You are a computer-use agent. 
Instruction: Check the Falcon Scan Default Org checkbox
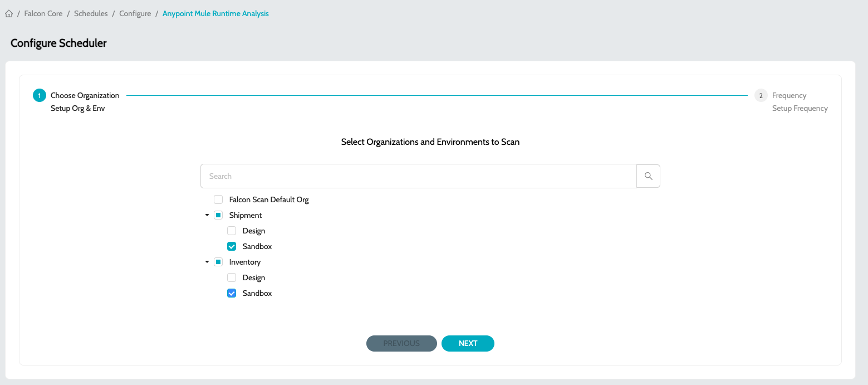coord(218,199)
